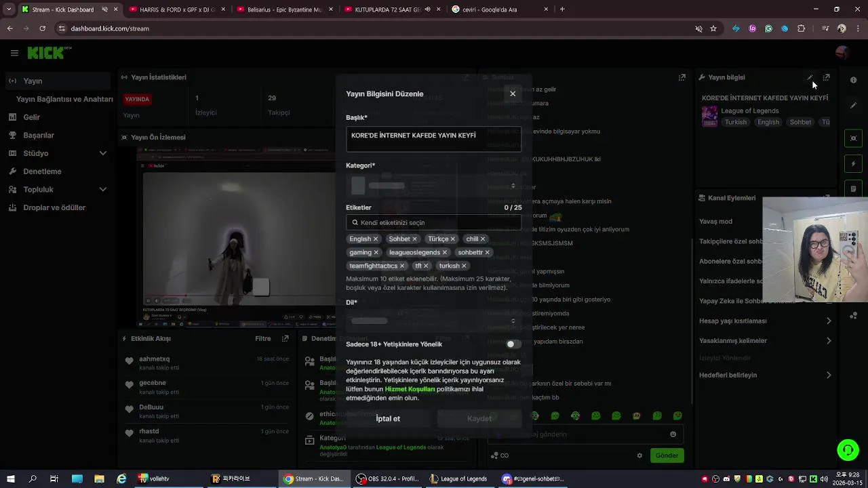Remove the English tag
868x488 pixels.
[376, 239]
